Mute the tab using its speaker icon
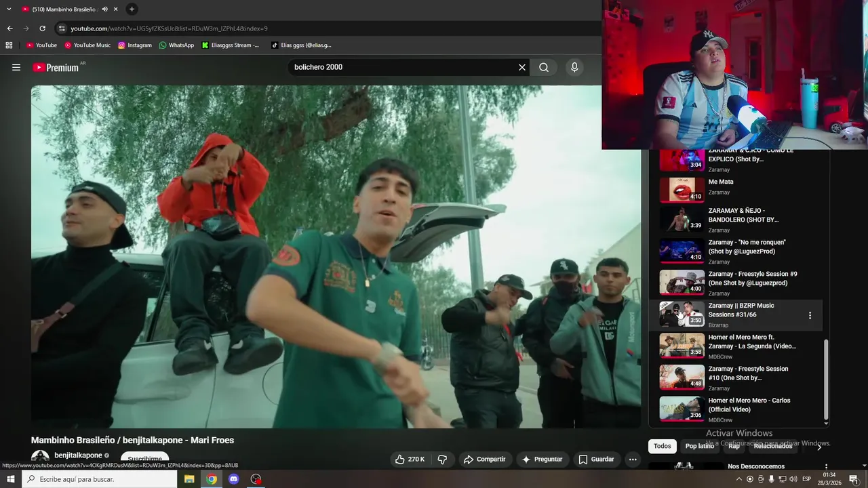The image size is (868, 488). 104,9
